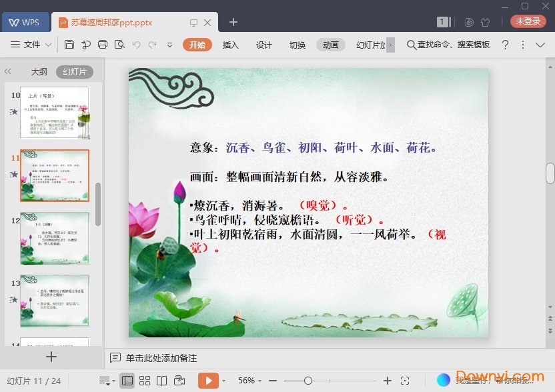Image resolution: width=555 pixels, height=392 pixels.
Task: Switch to slide sorter grid view
Action: pos(144,381)
